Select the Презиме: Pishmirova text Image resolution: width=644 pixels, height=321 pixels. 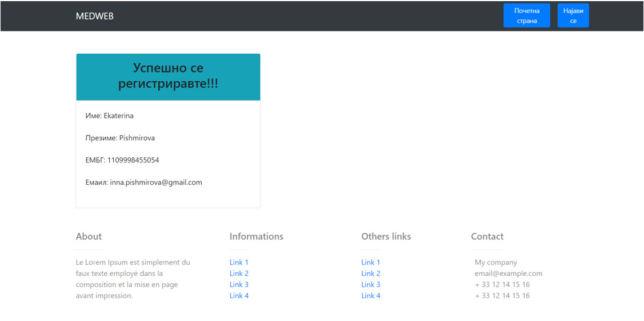pyautogui.click(x=120, y=138)
